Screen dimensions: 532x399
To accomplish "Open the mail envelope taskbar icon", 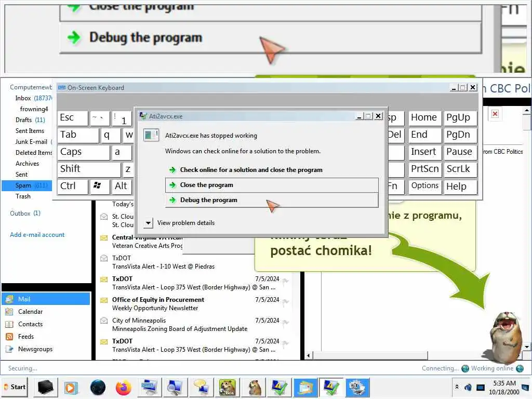I will 305,387.
